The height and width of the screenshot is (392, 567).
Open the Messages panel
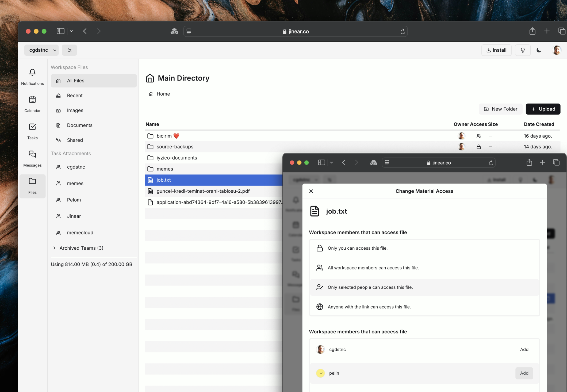[32, 158]
